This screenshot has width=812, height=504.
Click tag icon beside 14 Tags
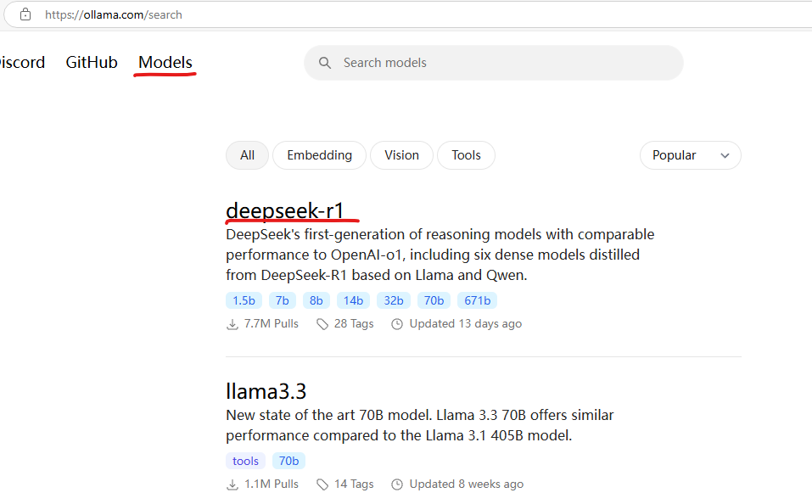322,484
